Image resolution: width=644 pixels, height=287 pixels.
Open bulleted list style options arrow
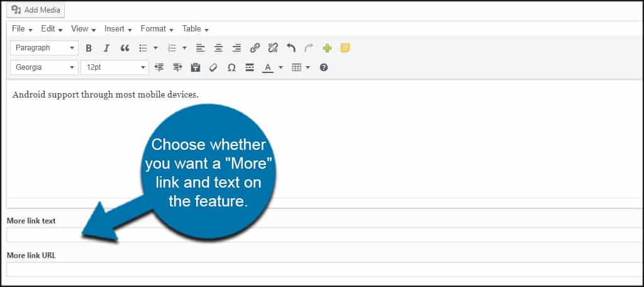156,48
